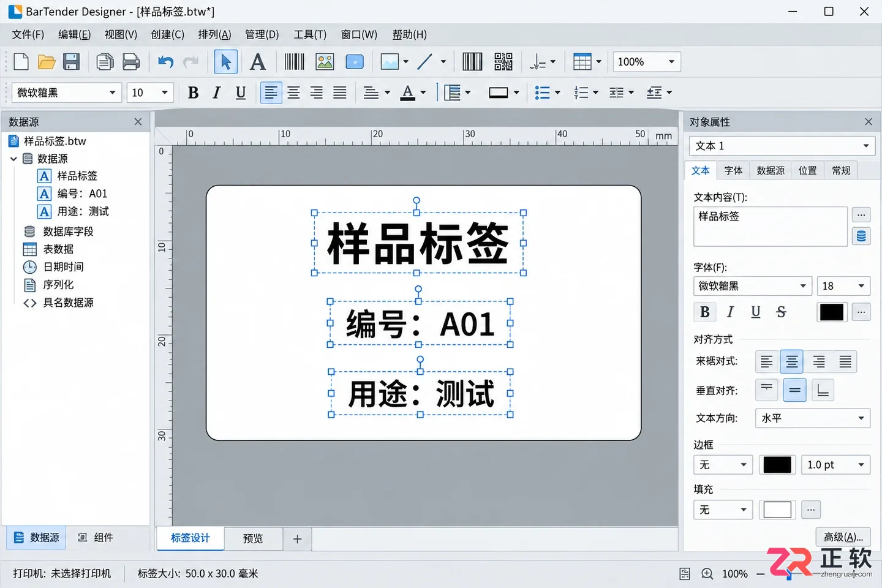This screenshot has height=588, width=882.
Task: Insert a picture with the image tool
Action: pos(325,62)
